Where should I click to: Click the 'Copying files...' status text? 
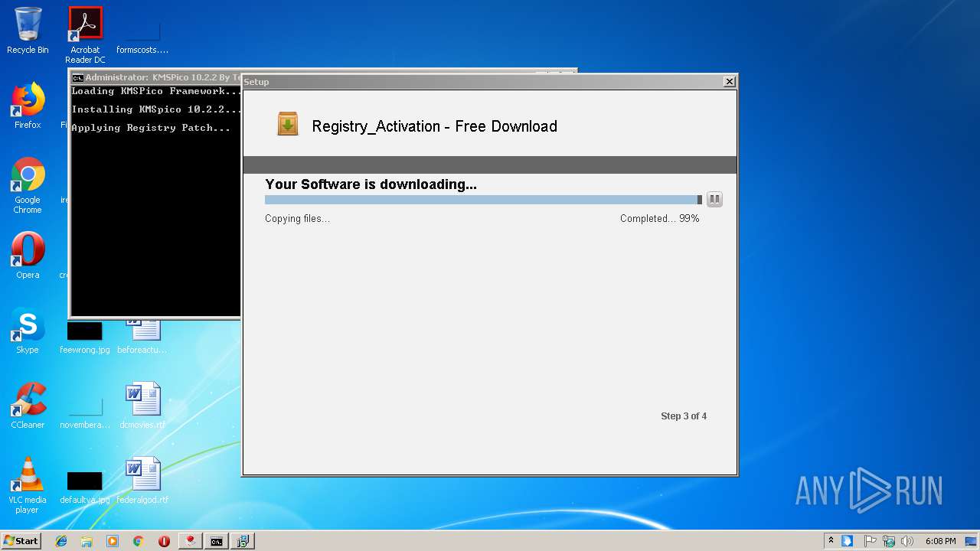[297, 219]
